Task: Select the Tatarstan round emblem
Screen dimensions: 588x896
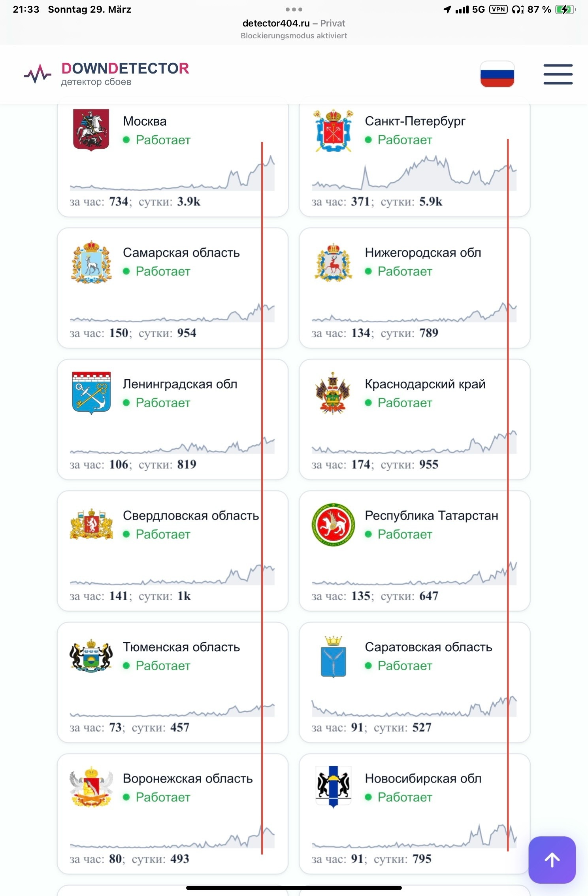Action: 333,525
